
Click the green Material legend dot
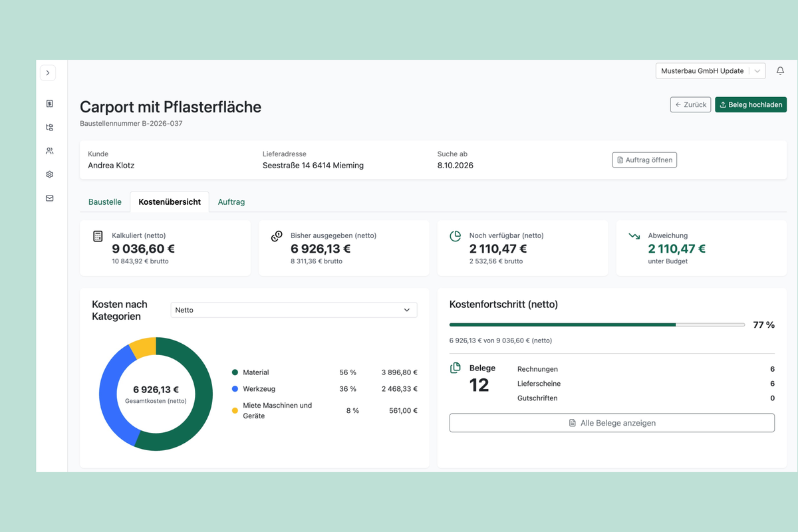[235, 372]
